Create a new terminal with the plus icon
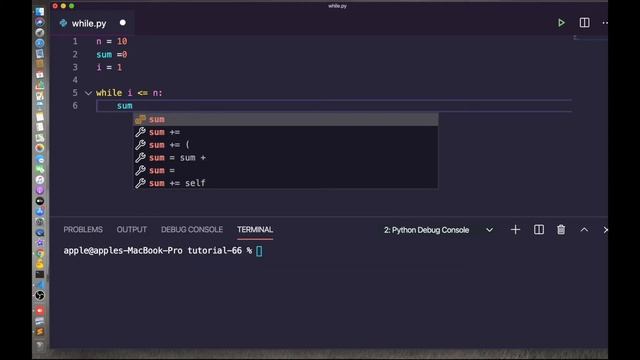The width and height of the screenshot is (640, 360). pyautogui.click(x=515, y=230)
